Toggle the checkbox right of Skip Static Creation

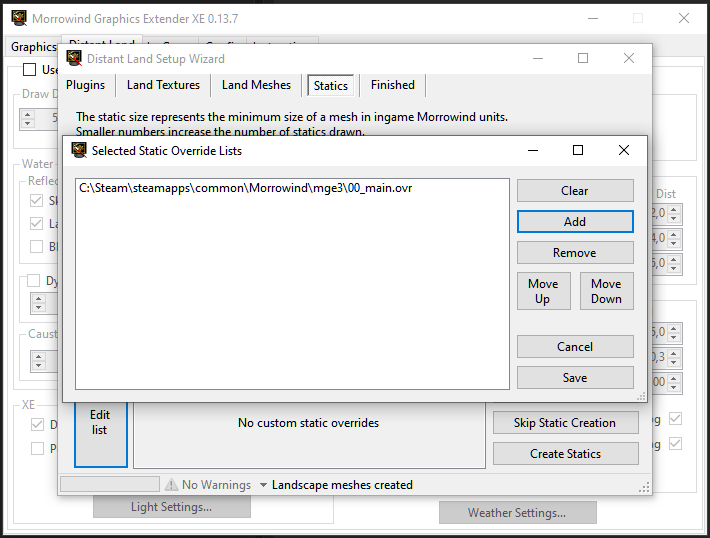tap(675, 418)
